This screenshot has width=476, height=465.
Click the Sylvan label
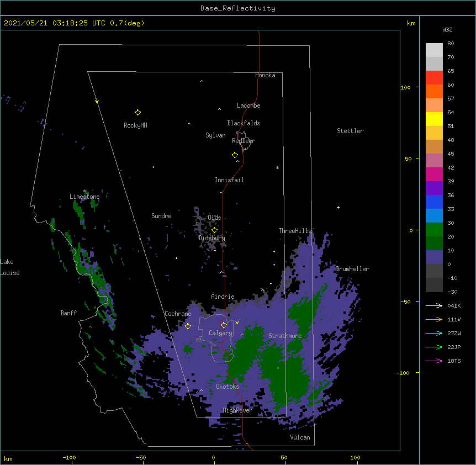(215, 136)
